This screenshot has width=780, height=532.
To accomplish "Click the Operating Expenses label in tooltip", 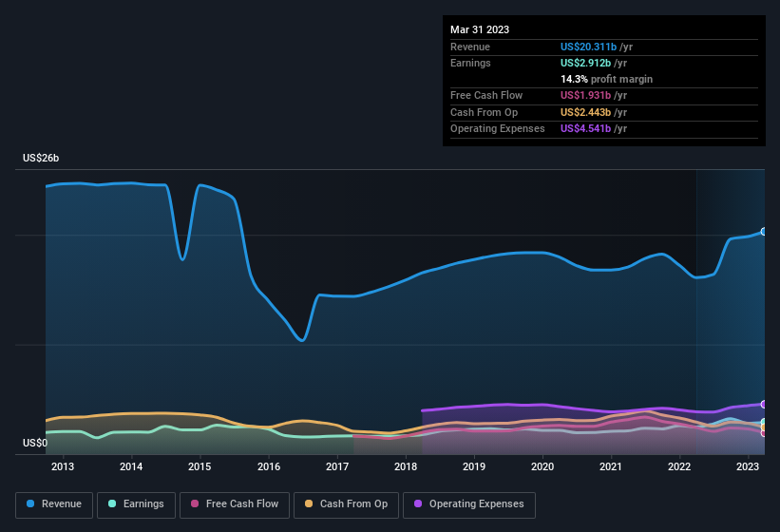I will pyautogui.click(x=498, y=129).
